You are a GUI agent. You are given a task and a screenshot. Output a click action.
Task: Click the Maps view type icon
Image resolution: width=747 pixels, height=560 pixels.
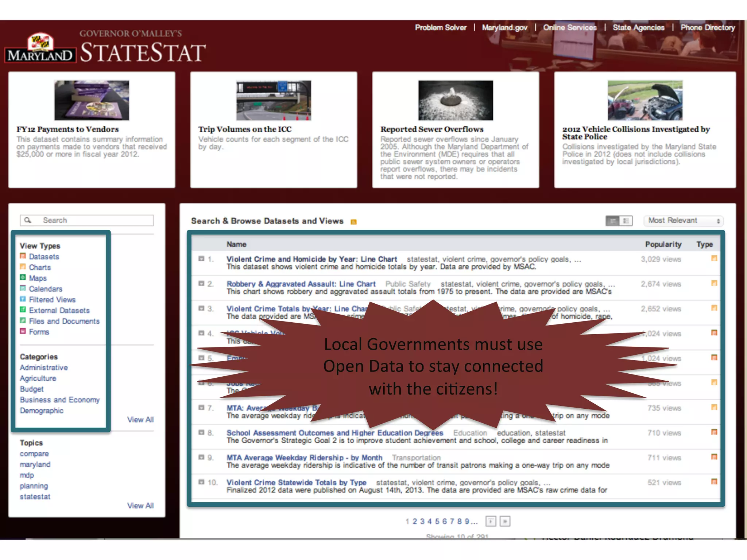tap(23, 277)
